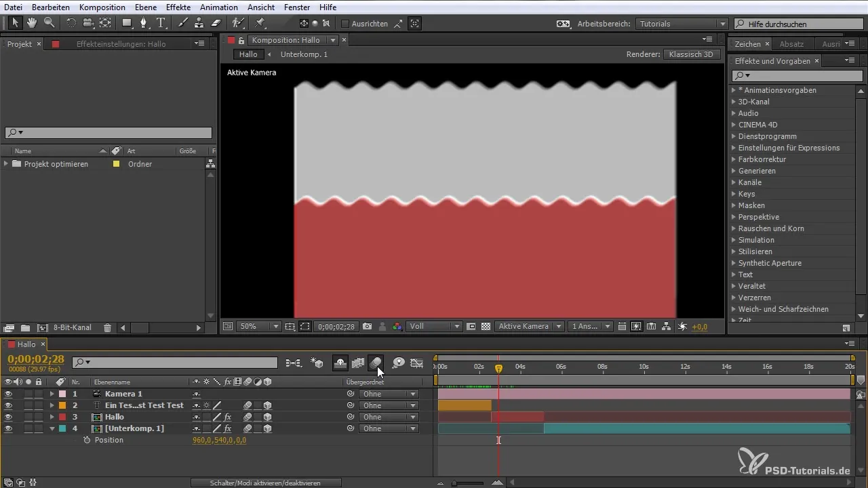Image resolution: width=868 pixels, height=488 pixels.
Task: Open the Arbeitsbereich Tutorials dropdown
Action: (683, 24)
